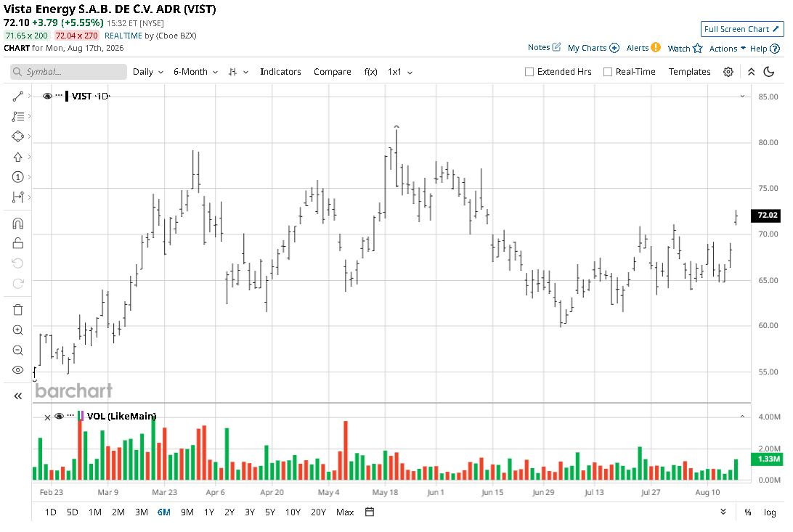The image size is (793, 532).
Task: Toggle the magnet snap mode
Action: pos(17,224)
